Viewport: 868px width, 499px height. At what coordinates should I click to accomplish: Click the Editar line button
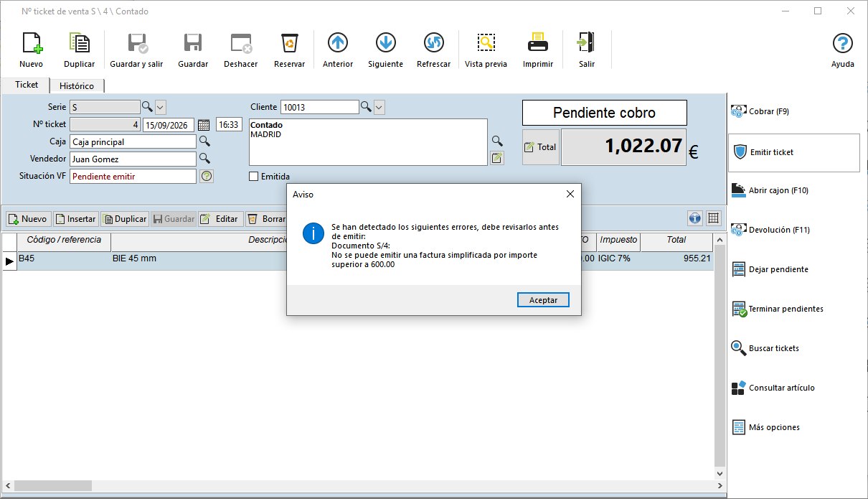click(220, 219)
